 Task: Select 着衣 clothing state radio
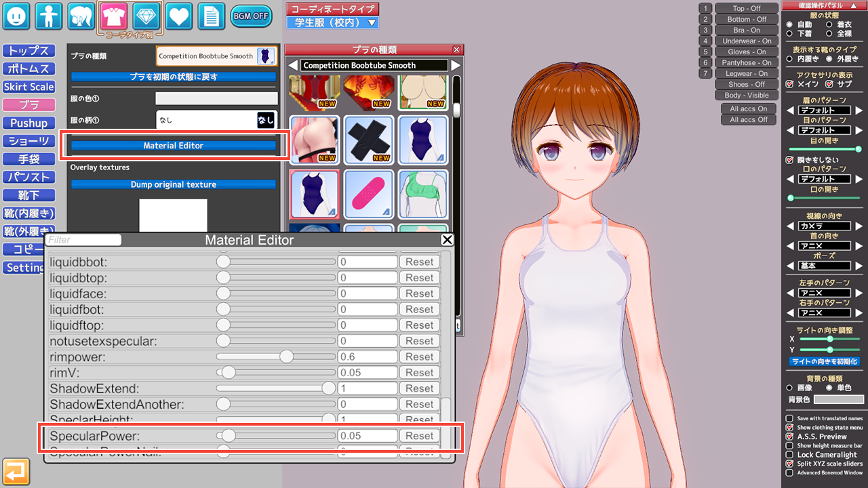coord(830,24)
